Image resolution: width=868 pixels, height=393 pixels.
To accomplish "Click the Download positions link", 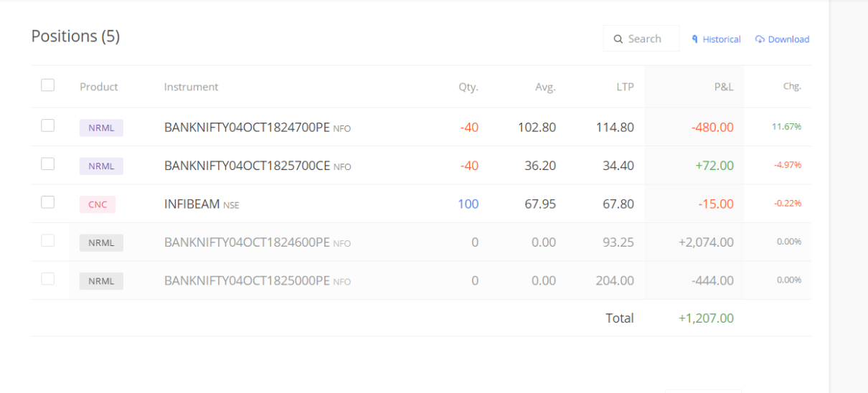I will [x=788, y=39].
